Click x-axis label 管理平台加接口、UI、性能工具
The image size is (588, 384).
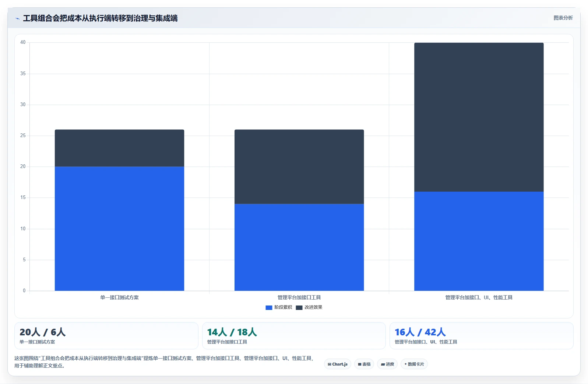pyautogui.click(x=479, y=297)
